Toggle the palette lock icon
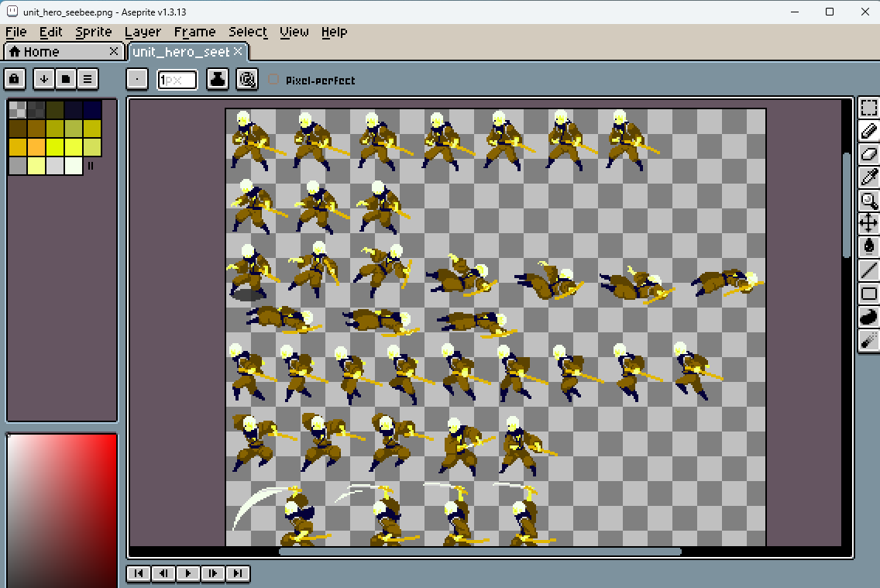 coord(14,79)
